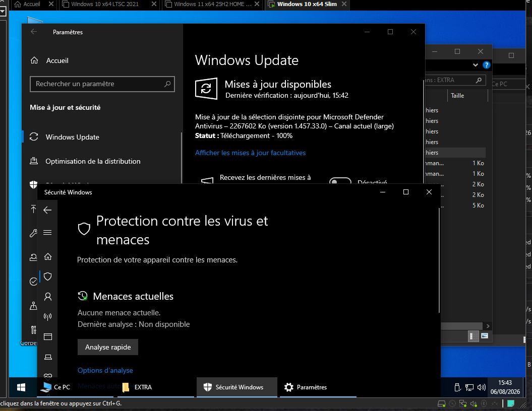Open the developer tools icon in Paramètres sidebar
Image resolution: width=532 pixels, height=411 pixels.
pos(33,329)
